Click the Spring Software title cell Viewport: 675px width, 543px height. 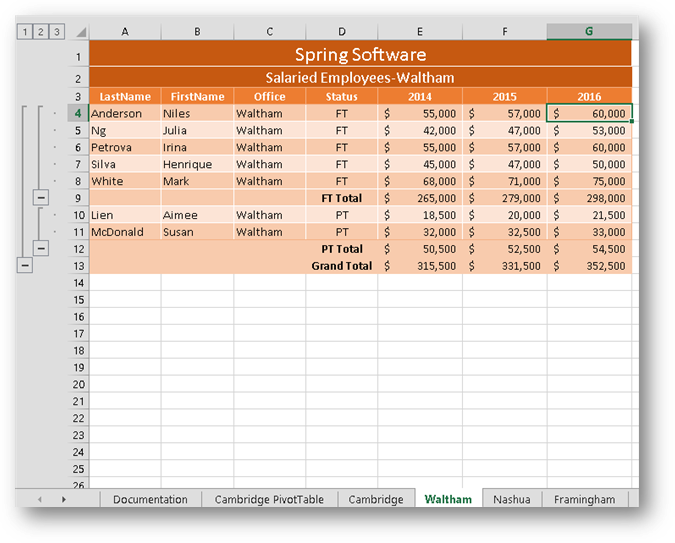[x=360, y=54]
